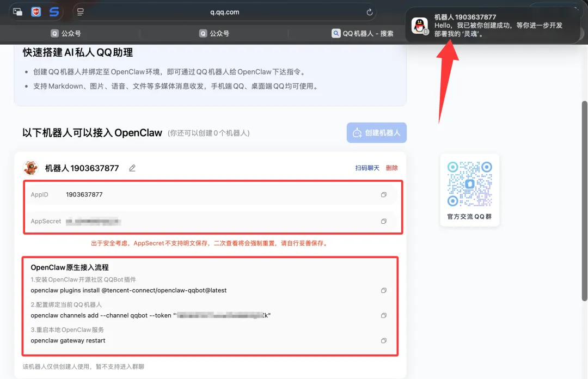Screen dimensions: 588x379
Task: Switch to the second 公众号 tab
Action: [214, 33]
